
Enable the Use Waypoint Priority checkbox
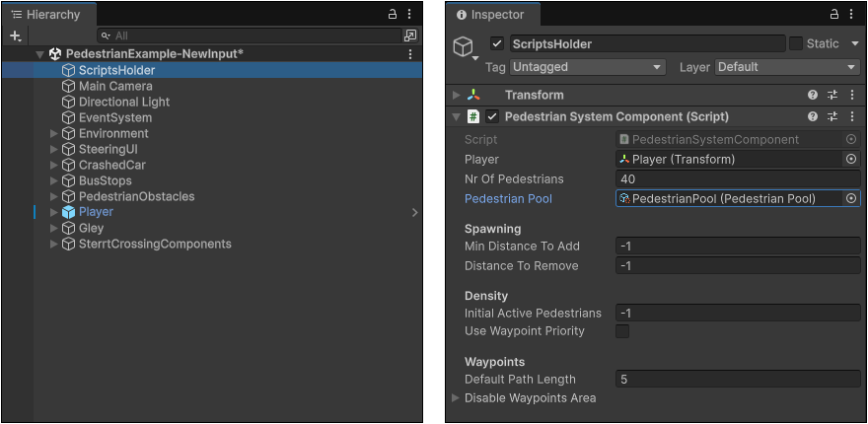[x=622, y=331]
